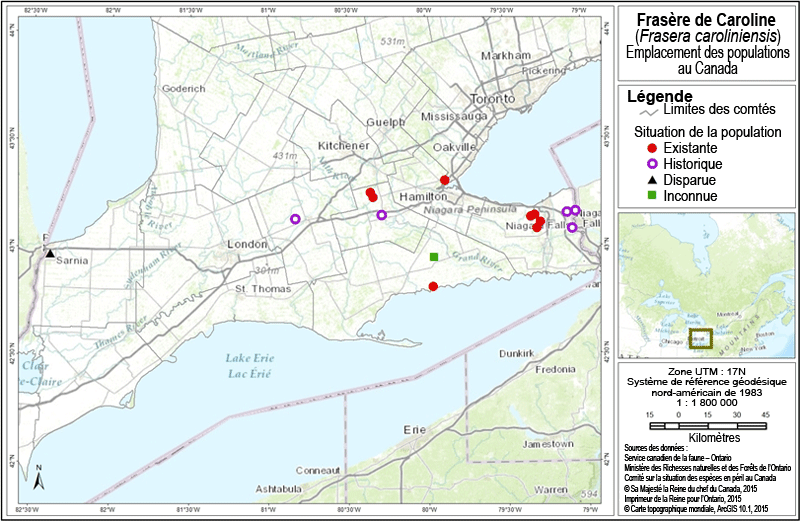The height and width of the screenshot is (521, 800).
Task: Click the Erie city label in Pennsylvania
Action: click(414, 429)
